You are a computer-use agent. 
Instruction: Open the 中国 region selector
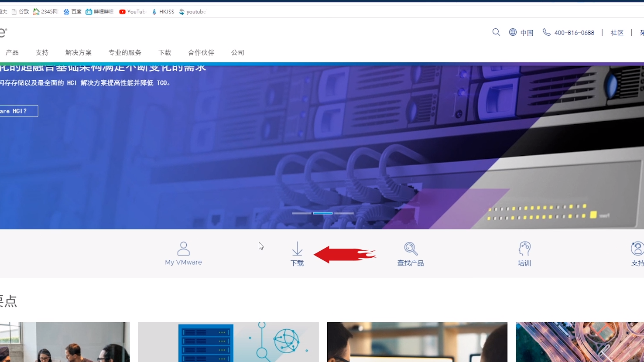point(527,33)
